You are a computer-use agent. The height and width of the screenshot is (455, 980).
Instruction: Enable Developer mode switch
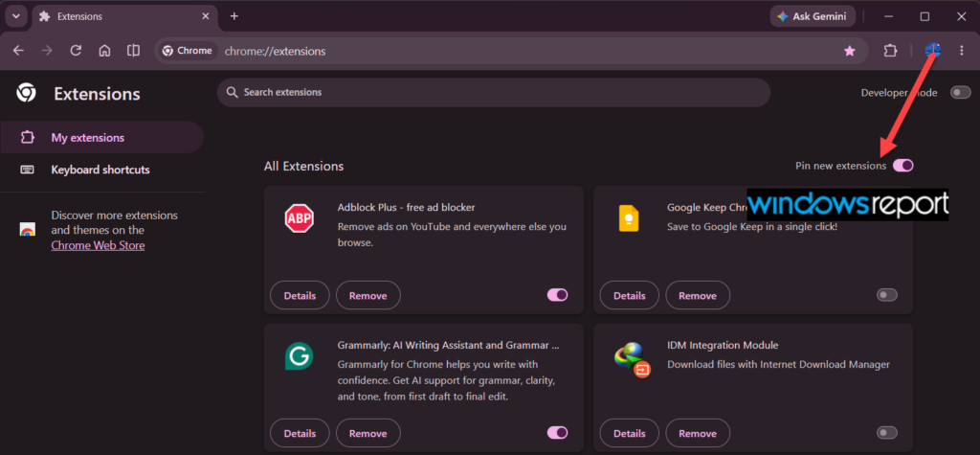(961, 93)
